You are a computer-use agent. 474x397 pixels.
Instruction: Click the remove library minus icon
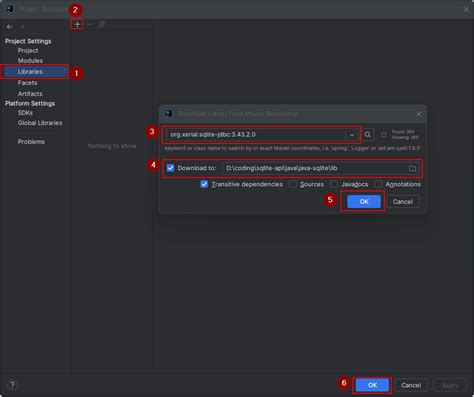89,24
